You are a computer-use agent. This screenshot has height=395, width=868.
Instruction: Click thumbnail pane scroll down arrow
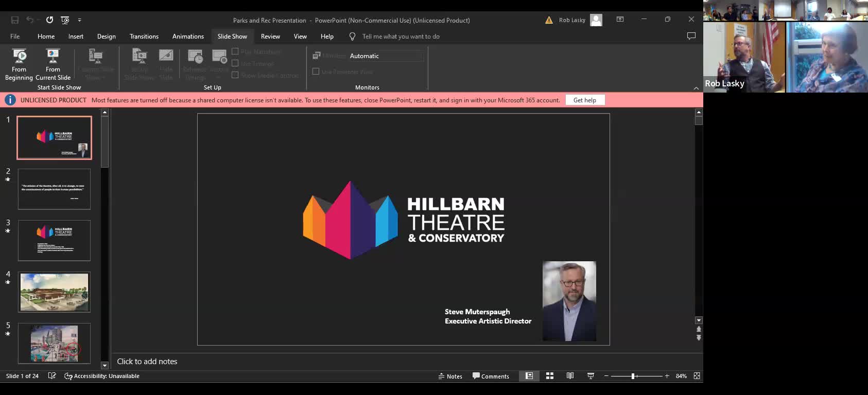[105, 366]
